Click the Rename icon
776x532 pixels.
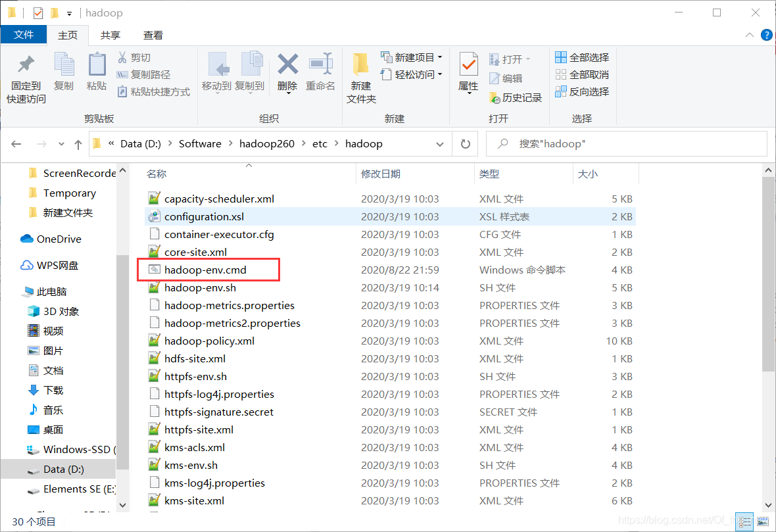[x=321, y=64]
